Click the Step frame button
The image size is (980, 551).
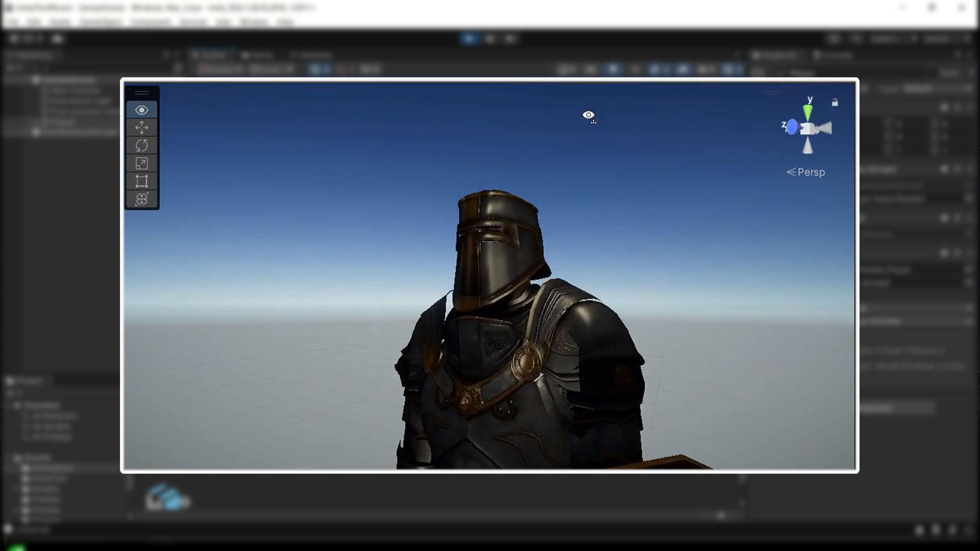pos(510,38)
